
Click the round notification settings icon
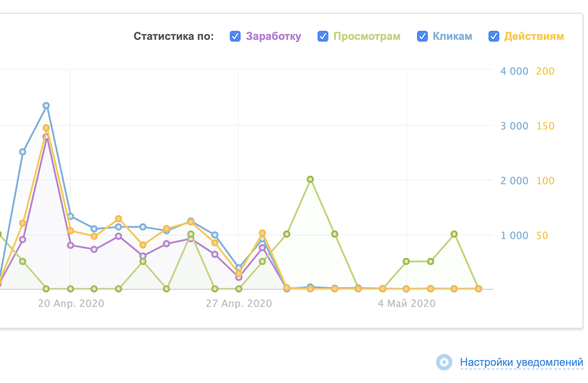pos(444,362)
